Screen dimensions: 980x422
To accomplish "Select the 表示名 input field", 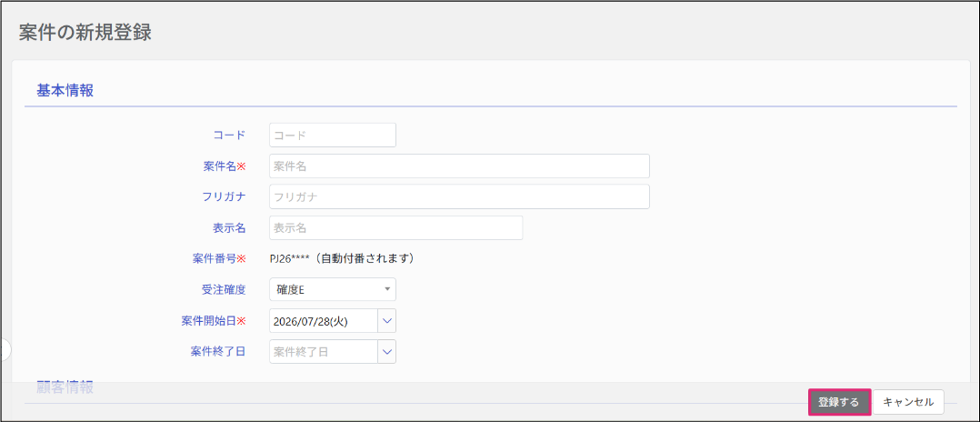I will (x=395, y=228).
